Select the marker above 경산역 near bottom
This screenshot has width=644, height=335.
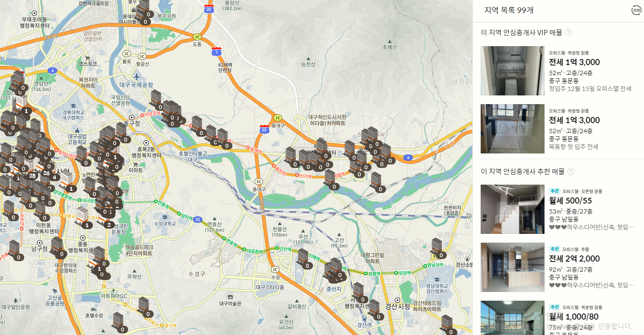point(375,310)
